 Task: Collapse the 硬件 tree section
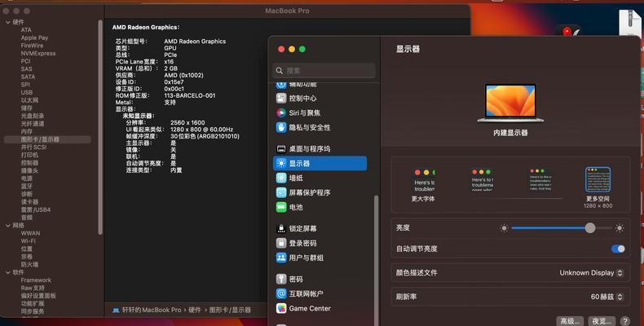click(8, 22)
